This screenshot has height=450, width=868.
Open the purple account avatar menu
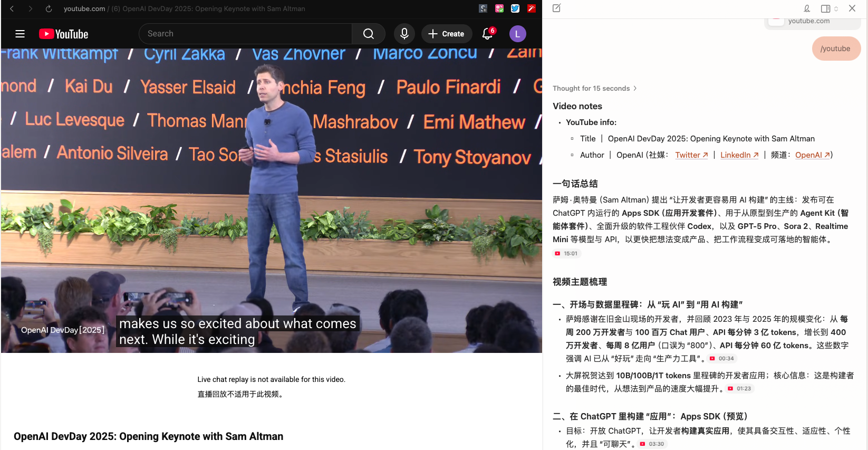point(517,34)
